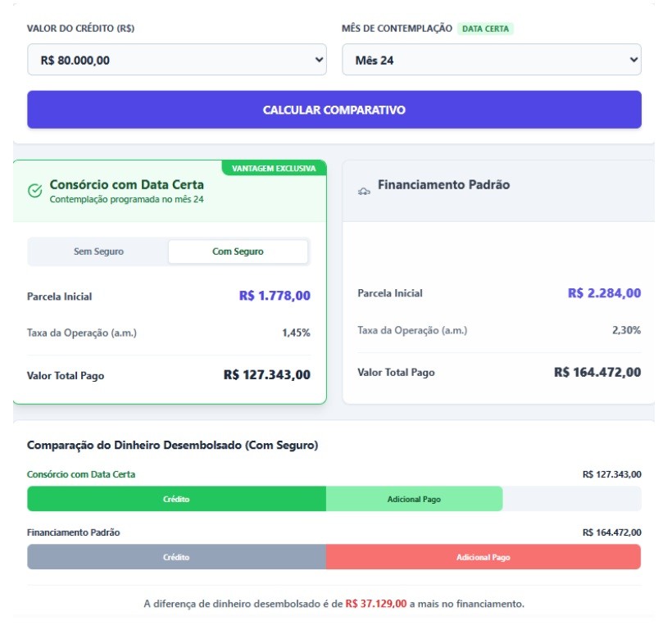The height and width of the screenshot is (625, 672).
Task: Open the Mês de Contemplação dropdown
Action: (491, 60)
